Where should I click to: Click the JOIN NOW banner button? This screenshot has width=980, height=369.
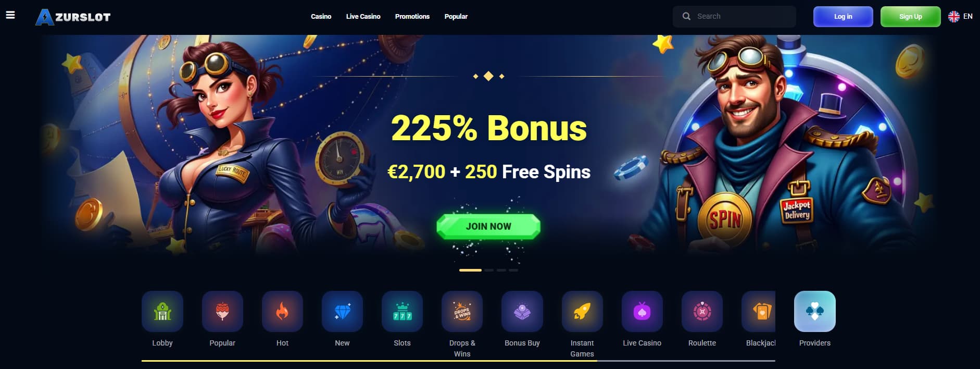point(488,226)
